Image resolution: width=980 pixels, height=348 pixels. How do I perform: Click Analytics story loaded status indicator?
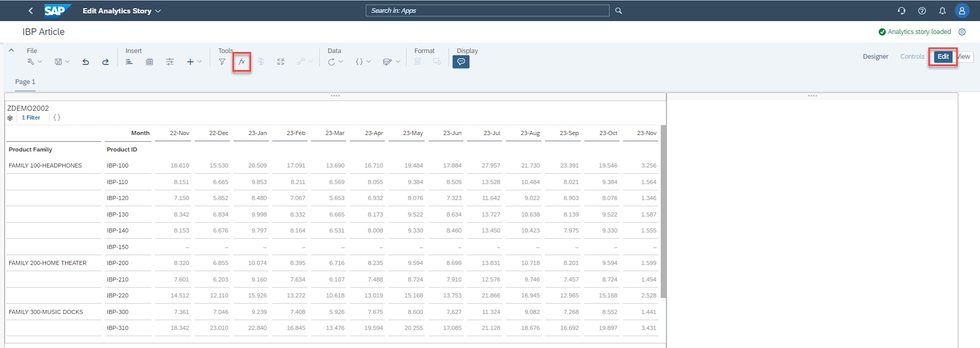coord(914,32)
